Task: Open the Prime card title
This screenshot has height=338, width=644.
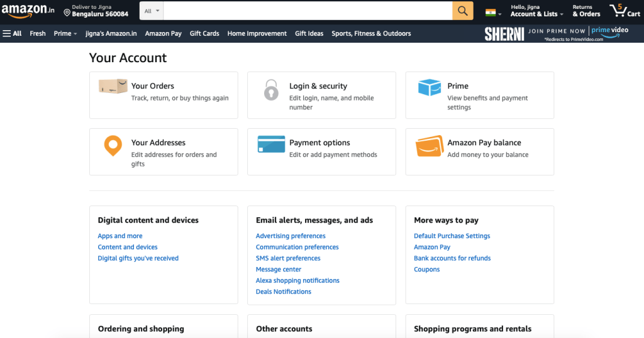Action: (x=458, y=85)
